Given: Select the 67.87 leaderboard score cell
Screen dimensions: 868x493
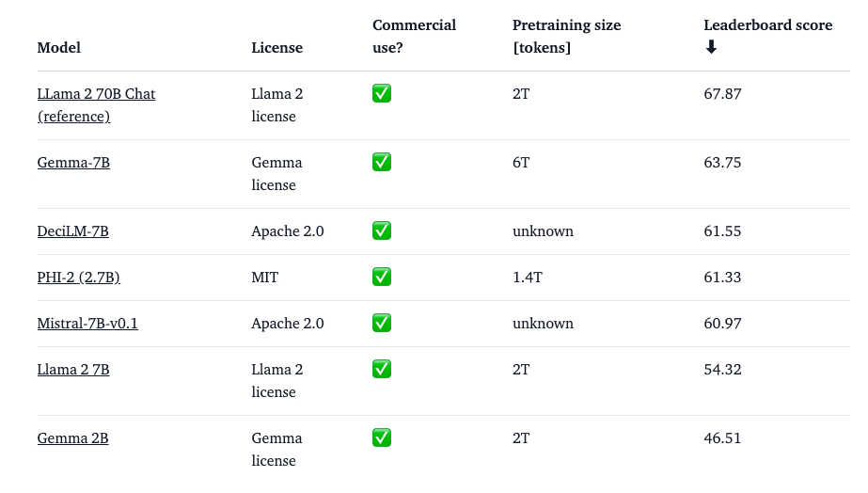Looking at the screenshot, I should click(x=722, y=94).
